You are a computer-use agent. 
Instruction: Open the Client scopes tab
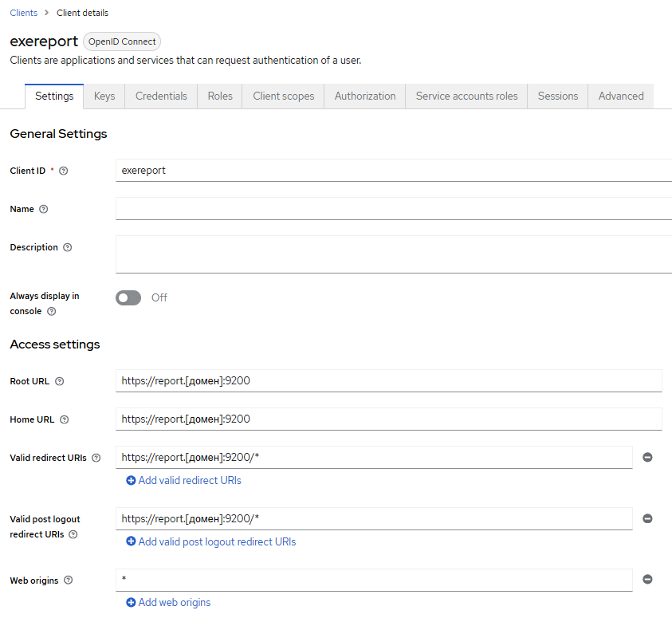283,96
